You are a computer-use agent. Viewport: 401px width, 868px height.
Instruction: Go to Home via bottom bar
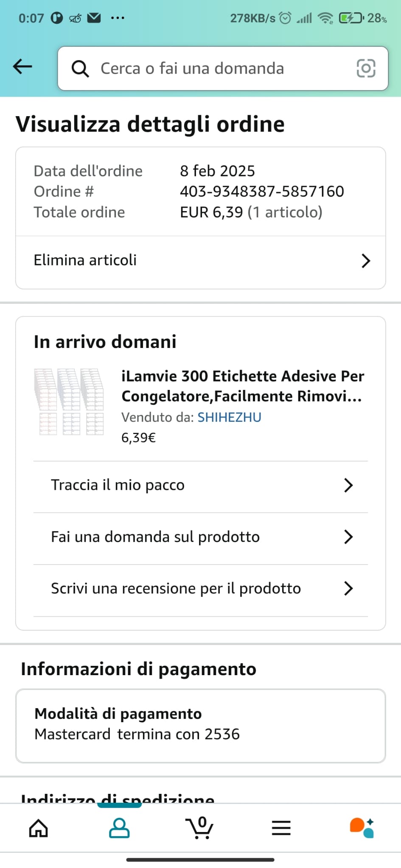pos(38,828)
